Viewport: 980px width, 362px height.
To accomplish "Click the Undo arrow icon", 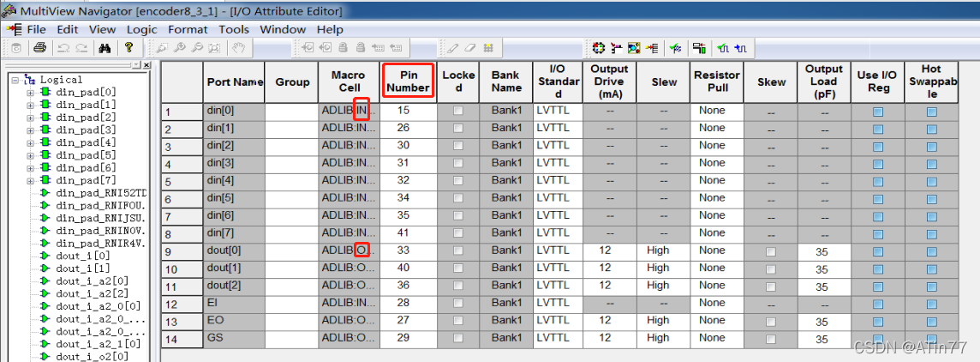I will (x=63, y=47).
